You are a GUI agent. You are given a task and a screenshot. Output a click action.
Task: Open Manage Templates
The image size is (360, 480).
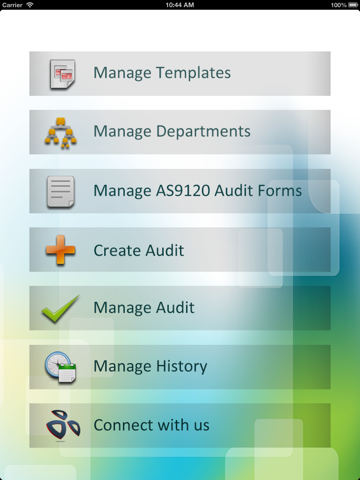coord(180,74)
